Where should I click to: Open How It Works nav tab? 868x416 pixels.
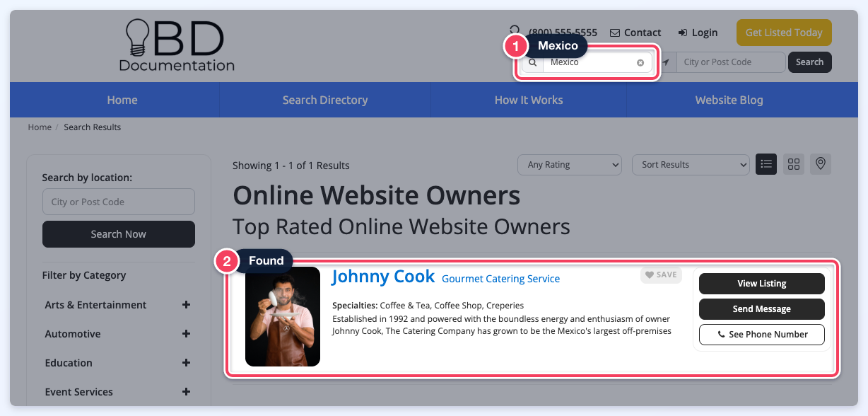coord(529,100)
